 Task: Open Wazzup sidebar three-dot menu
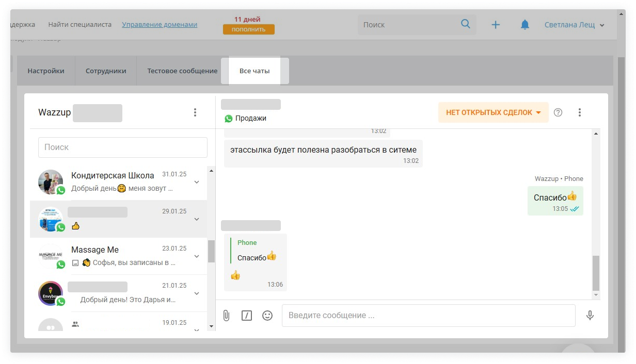click(195, 112)
